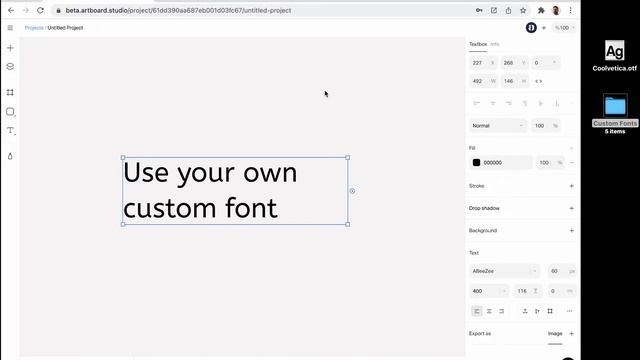Set text align right

coord(501,311)
